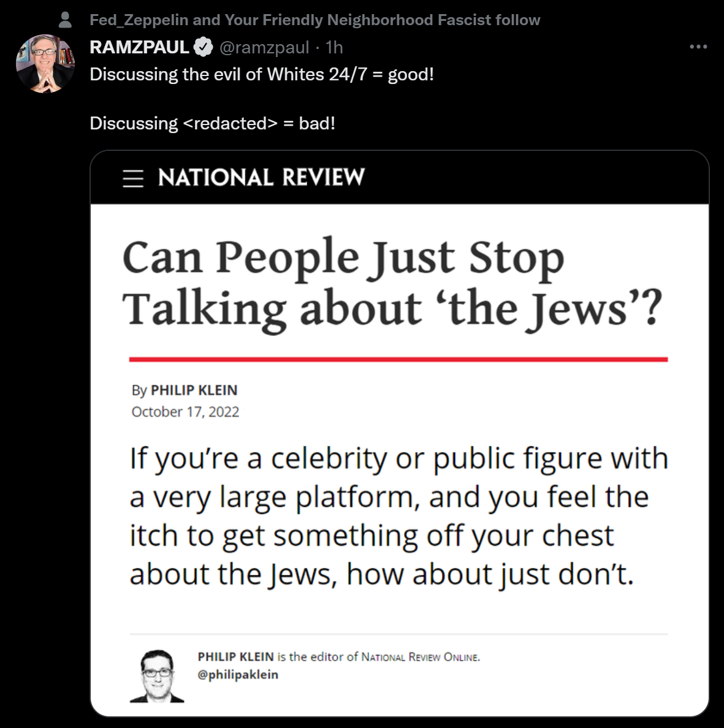The height and width of the screenshot is (728, 724).
Task: Click PHILIP KLEIN in the bottom author bio
Action: tap(235, 657)
